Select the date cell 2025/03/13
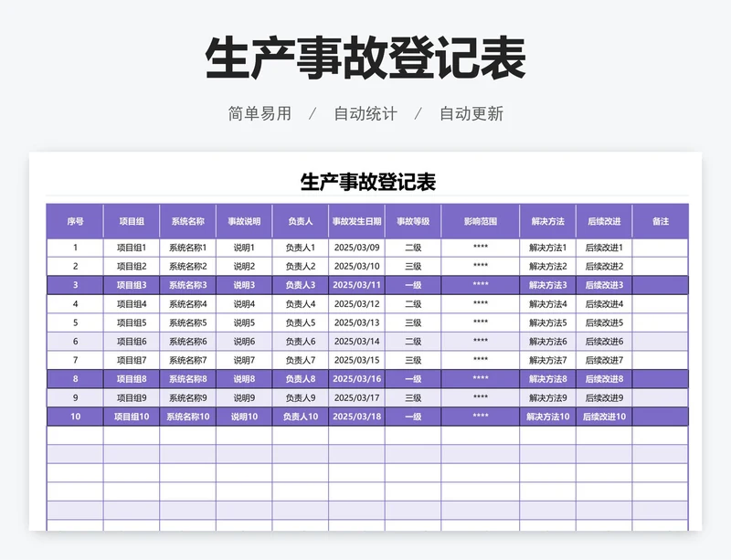This screenshot has width=731, height=560. pyautogui.click(x=356, y=322)
